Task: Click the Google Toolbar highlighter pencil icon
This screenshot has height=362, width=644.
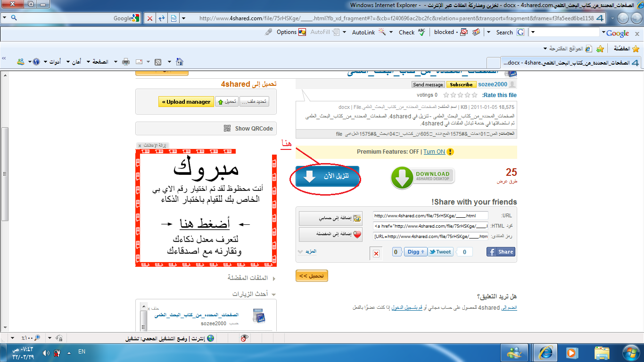Action: click(269, 32)
